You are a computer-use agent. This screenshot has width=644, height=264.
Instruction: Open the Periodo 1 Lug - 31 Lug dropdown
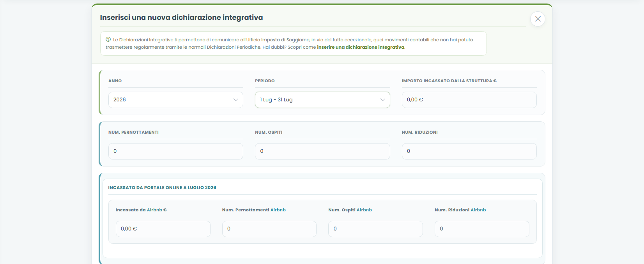click(322, 100)
